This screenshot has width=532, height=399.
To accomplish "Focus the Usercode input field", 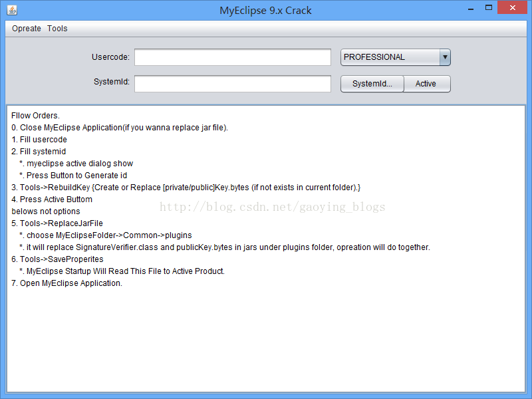I will pos(232,57).
